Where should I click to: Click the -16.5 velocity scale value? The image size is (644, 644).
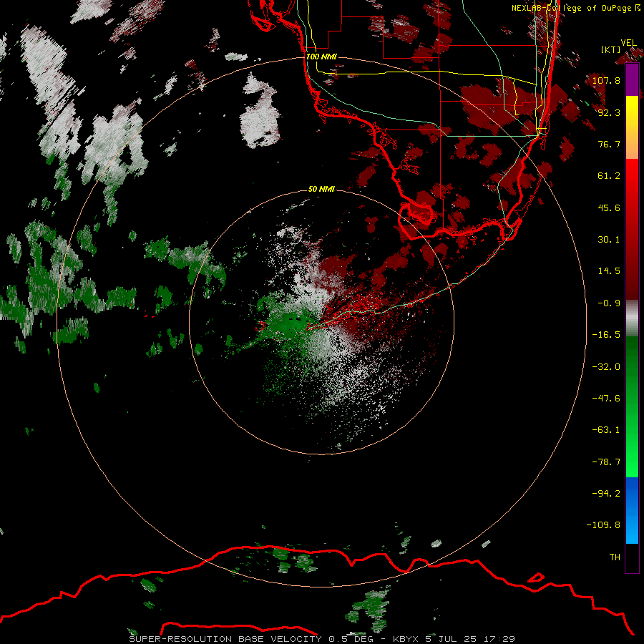click(x=606, y=335)
